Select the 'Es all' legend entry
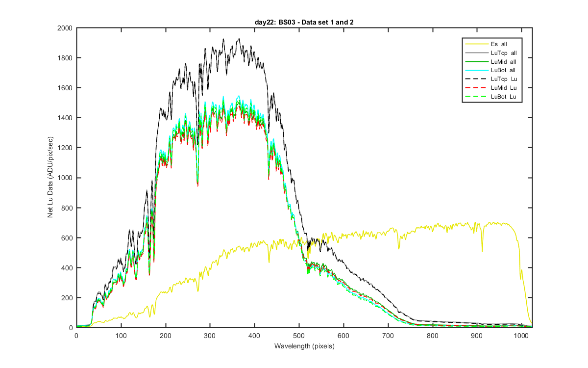The width and height of the screenshot is (588, 368). 491,44
